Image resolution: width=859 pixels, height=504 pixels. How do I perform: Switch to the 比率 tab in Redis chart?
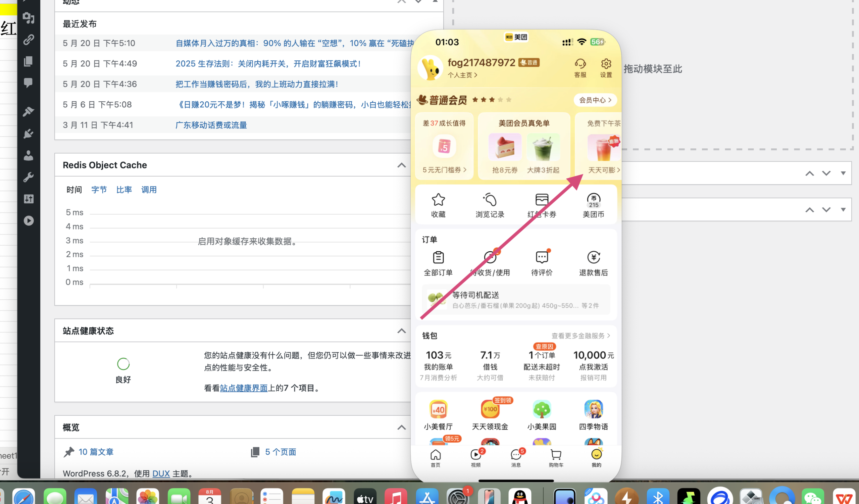(124, 190)
